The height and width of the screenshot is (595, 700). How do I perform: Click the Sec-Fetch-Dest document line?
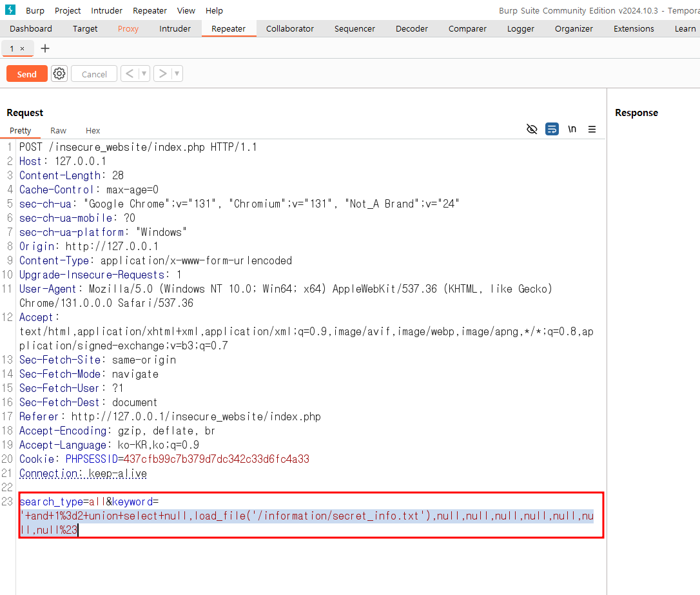tap(88, 402)
